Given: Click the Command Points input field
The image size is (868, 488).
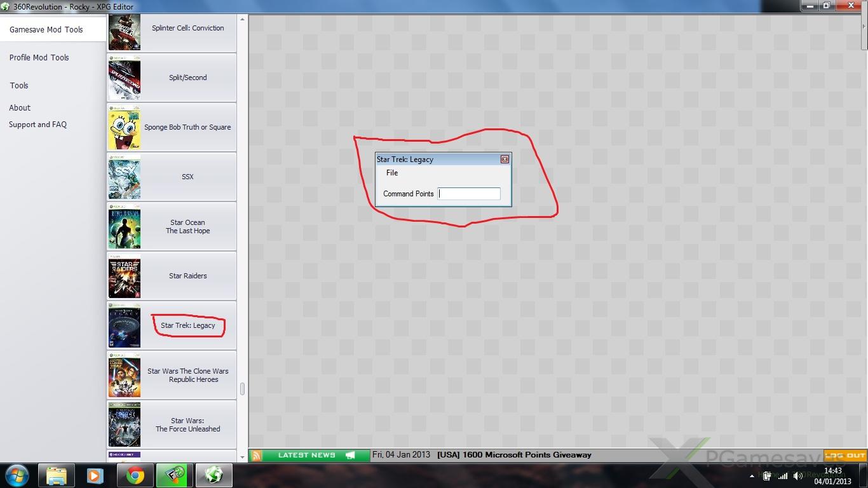Looking at the screenshot, I should [469, 194].
